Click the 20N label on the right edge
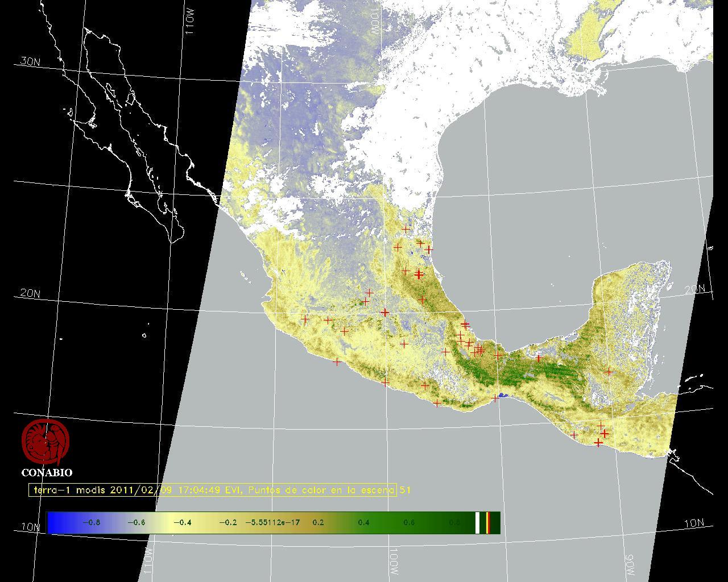 pos(694,289)
